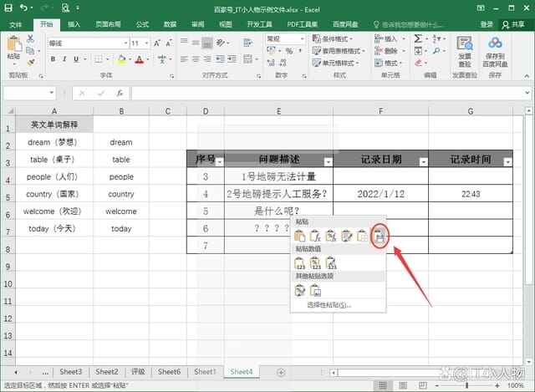Toggle Underline formatting button
Viewport: 535px width, 392px height.
point(76,59)
